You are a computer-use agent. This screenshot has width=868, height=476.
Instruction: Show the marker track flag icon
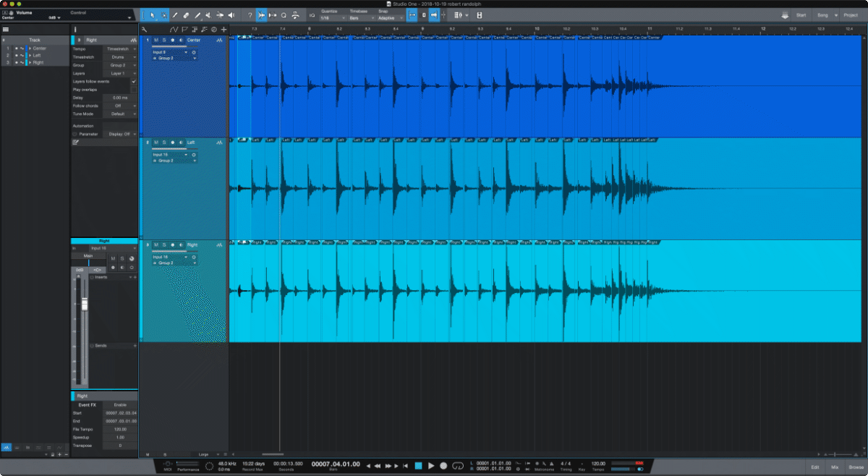pos(184,29)
